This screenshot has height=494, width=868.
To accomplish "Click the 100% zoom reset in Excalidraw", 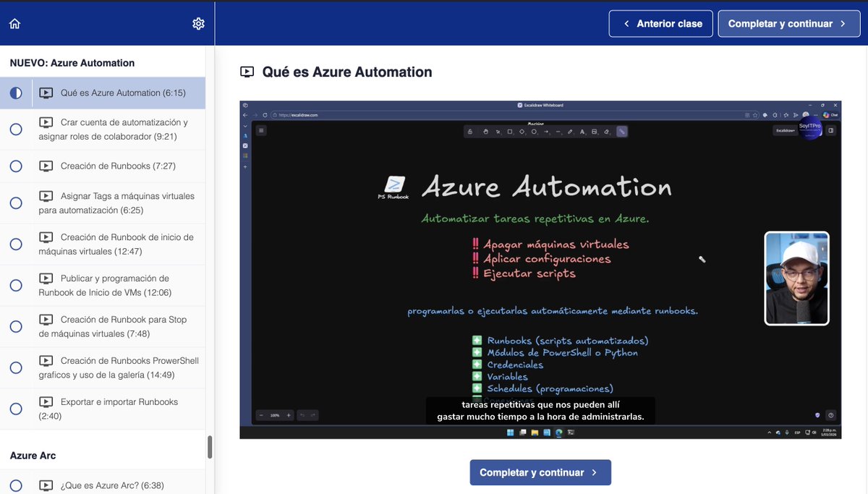I will [275, 415].
